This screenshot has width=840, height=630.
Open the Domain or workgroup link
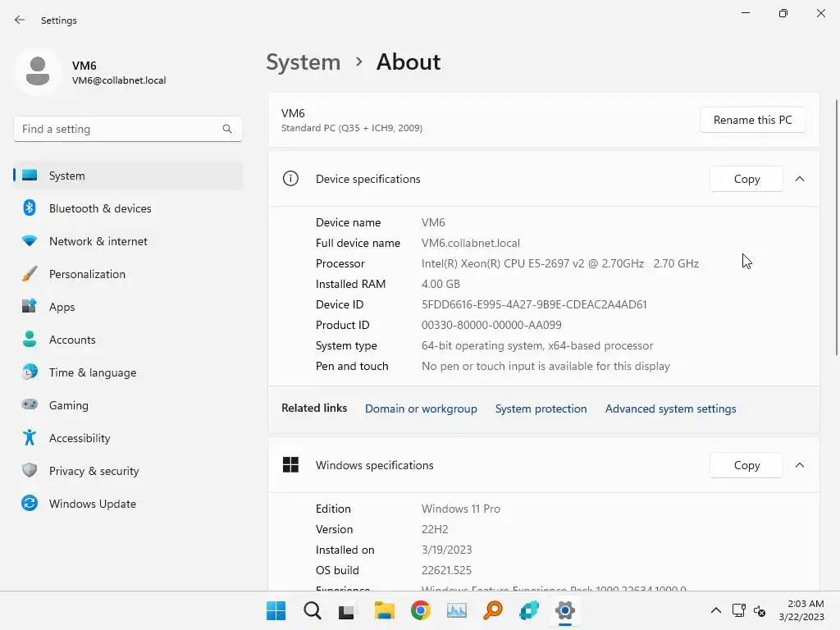coord(421,409)
